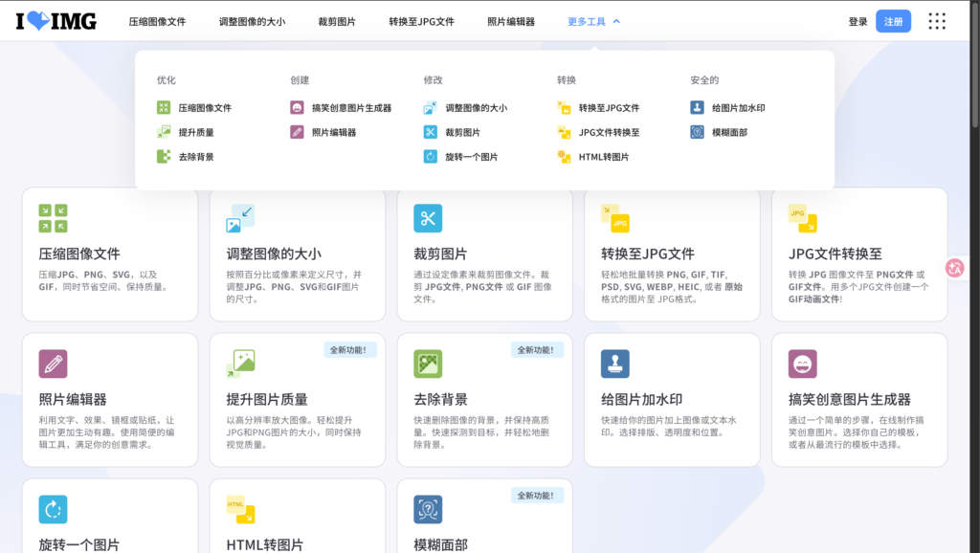980x553 pixels.
Task: Click the page vertical scrollbar
Action: pos(975,66)
